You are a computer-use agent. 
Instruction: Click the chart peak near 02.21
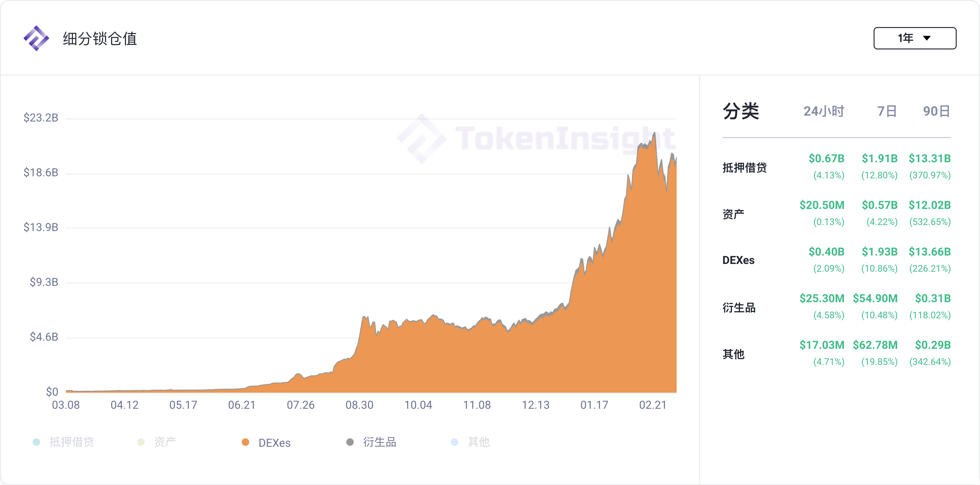[654, 133]
